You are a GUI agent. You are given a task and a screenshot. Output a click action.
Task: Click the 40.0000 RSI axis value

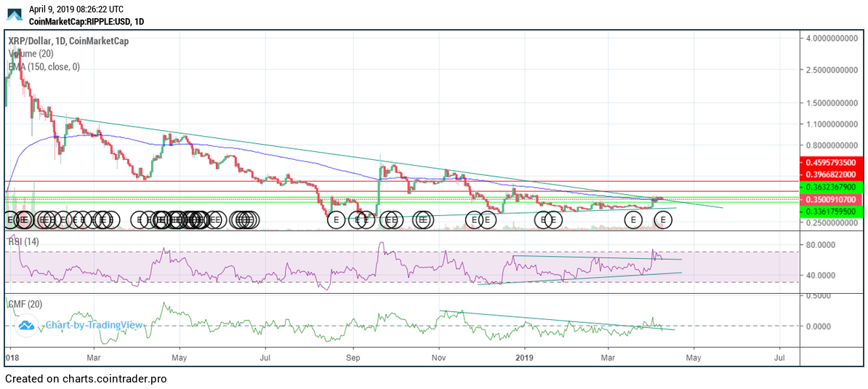click(x=821, y=275)
